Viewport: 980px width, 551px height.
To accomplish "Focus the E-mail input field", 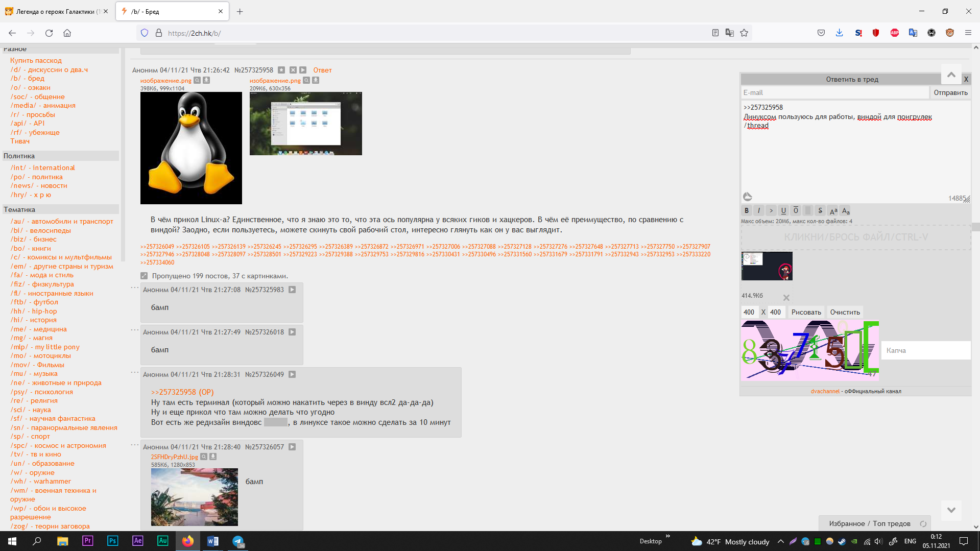I will (834, 92).
